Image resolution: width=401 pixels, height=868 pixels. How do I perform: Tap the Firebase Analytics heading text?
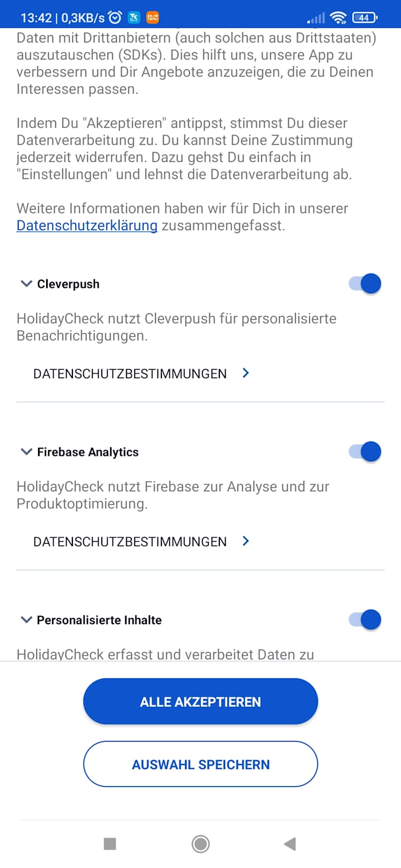pos(88,452)
